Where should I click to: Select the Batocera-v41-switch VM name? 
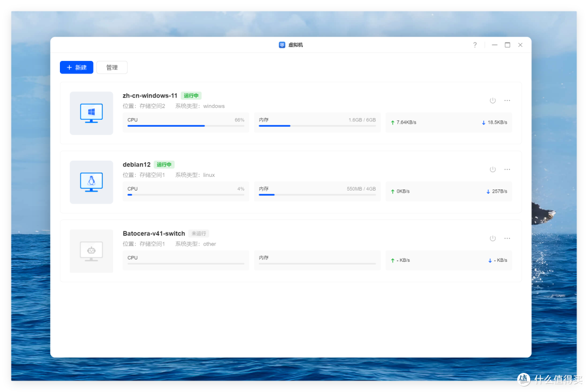(154, 234)
